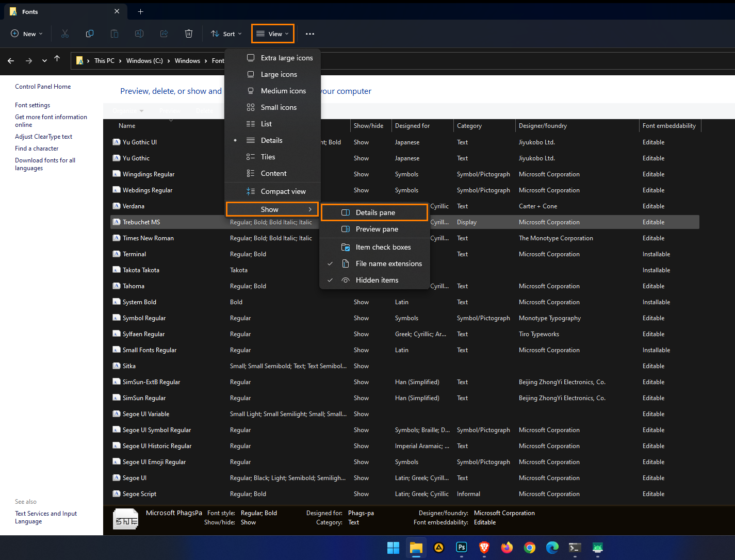
Task: Open Google Chrome from taskbar
Action: pyautogui.click(x=530, y=548)
